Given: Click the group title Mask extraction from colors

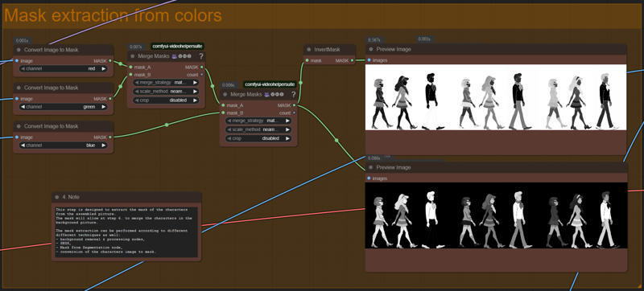Looking at the screenshot, I should 113,16.
